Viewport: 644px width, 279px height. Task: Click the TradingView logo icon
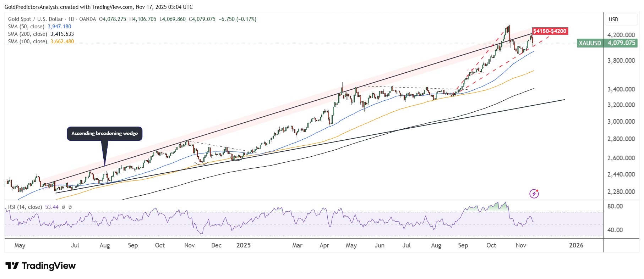point(12,266)
